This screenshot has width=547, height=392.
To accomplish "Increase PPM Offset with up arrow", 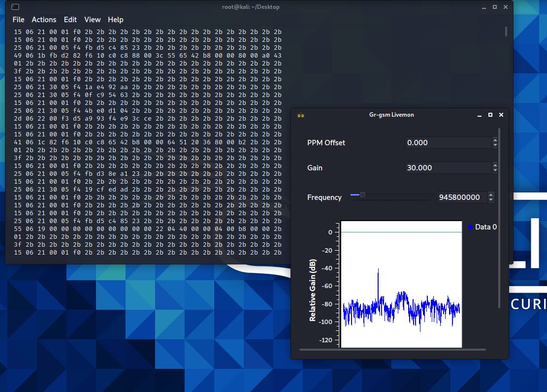I will 495,140.
